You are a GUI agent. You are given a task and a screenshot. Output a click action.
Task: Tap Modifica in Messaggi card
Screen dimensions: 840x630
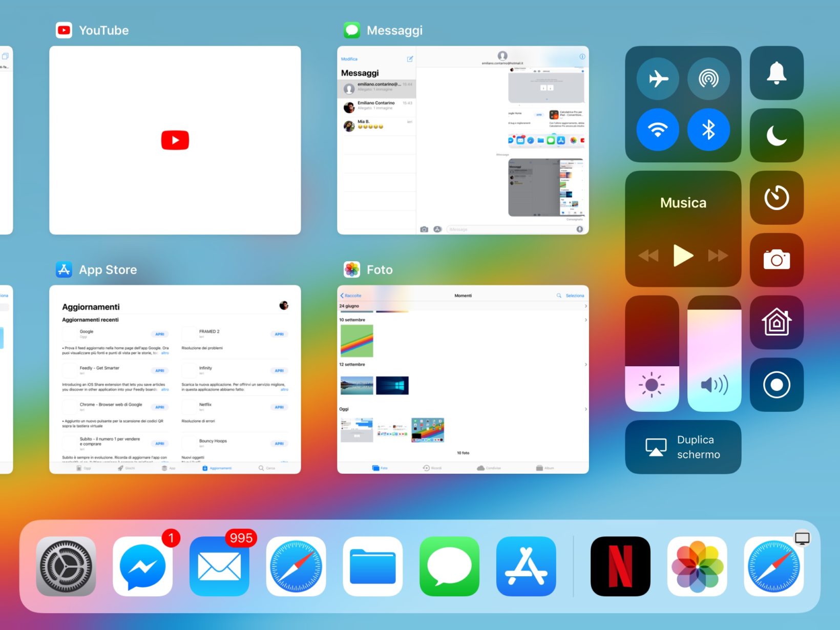(x=349, y=59)
